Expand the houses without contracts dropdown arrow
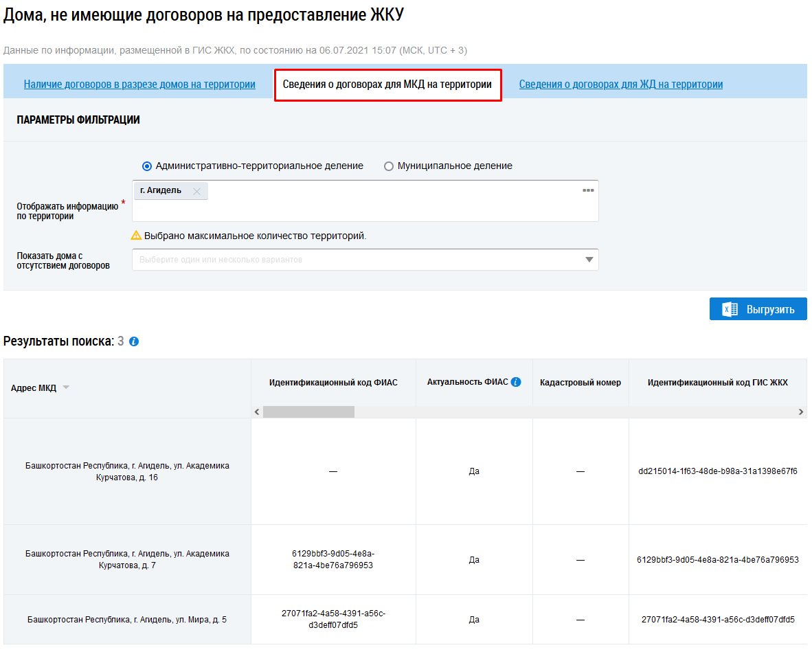This screenshot has height=652, width=812. tap(589, 260)
